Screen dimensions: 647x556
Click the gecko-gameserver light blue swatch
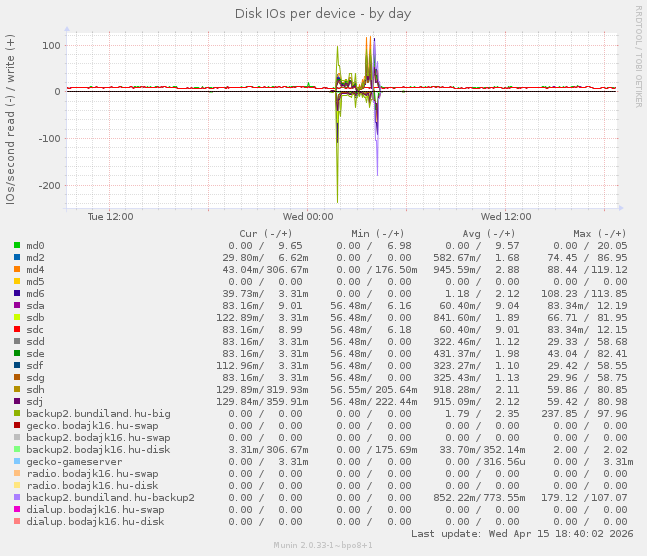(x=17, y=461)
